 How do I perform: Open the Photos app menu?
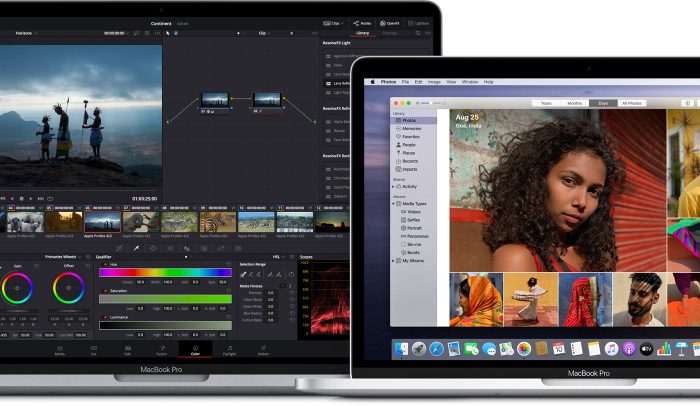[x=388, y=82]
